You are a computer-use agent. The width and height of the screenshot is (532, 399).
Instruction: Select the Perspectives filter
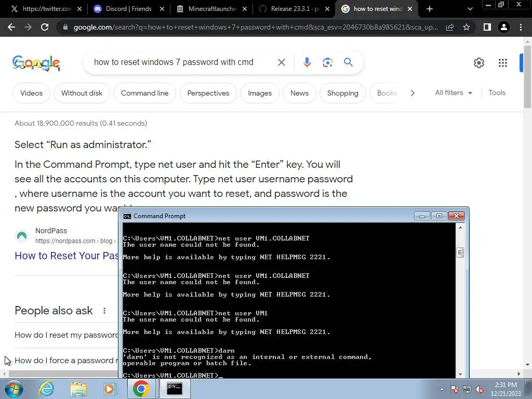click(x=208, y=93)
